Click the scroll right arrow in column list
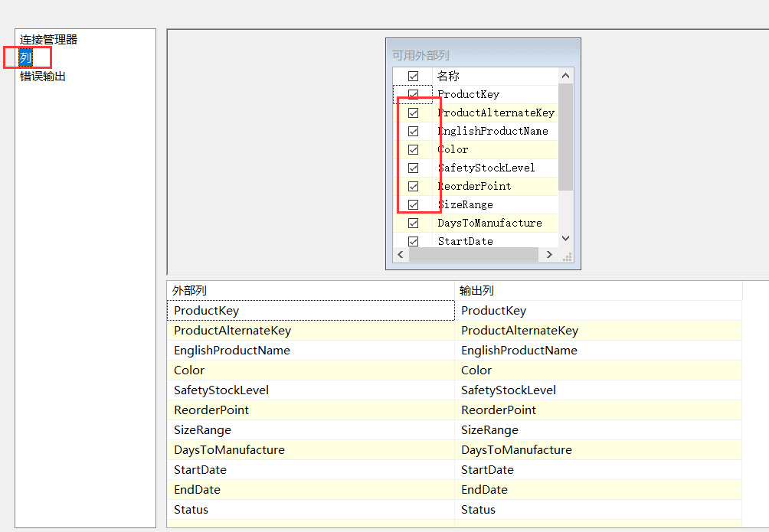This screenshot has height=532, width=769. (x=549, y=254)
